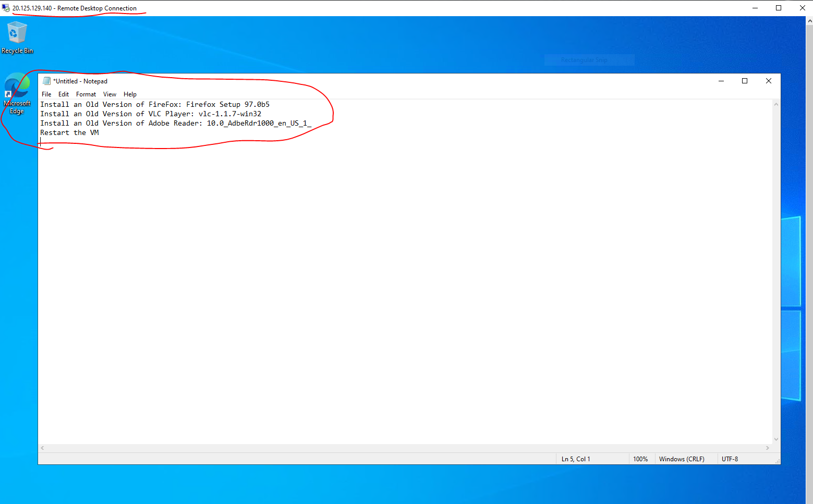
Task: Open the Recycle Bin desktop icon
Action: [17, 38]
